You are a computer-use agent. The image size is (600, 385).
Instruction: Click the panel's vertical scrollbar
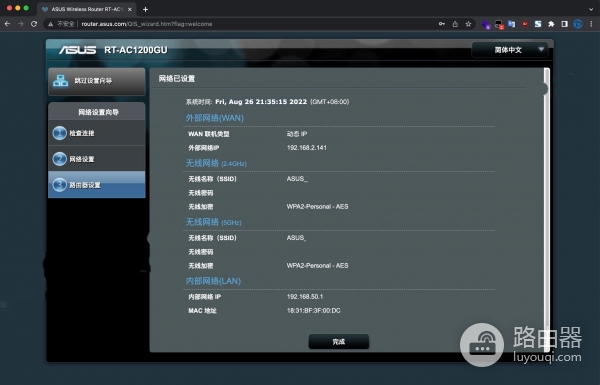(x=547, y=210)
